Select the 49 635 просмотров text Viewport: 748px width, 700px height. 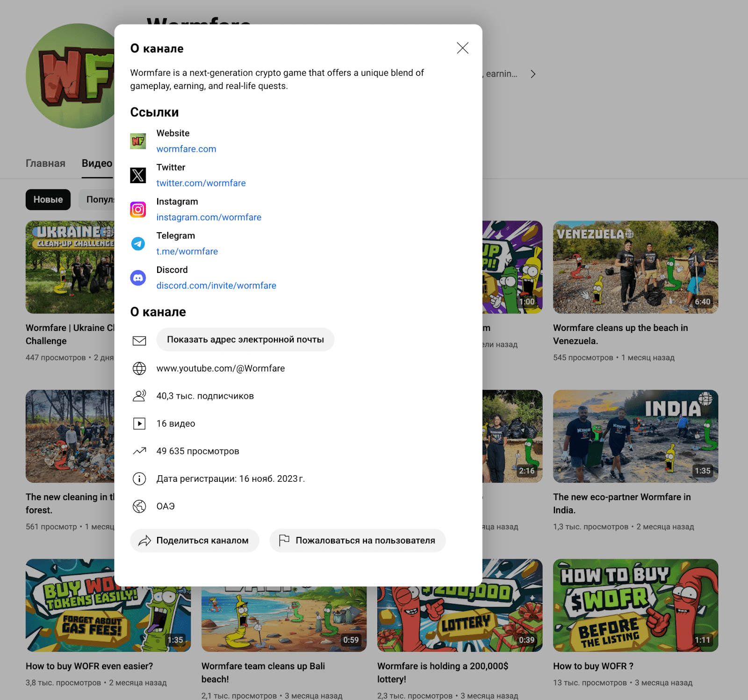coord(198,451)
